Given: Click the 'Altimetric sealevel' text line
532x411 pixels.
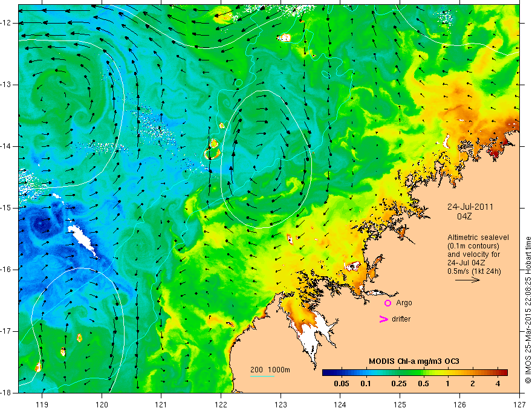Looking at the screenshot, I should (478, 238).
